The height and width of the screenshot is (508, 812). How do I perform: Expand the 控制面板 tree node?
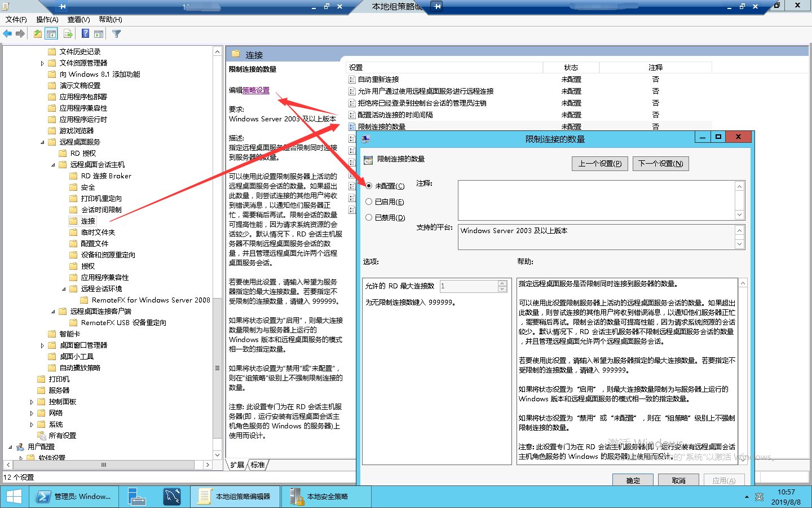(32, 402)
